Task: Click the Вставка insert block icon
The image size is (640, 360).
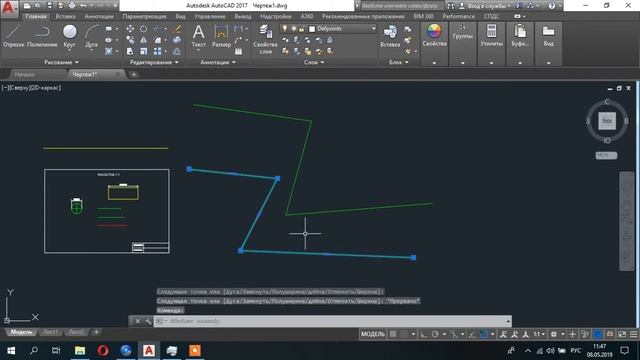Action: point(390,36)
